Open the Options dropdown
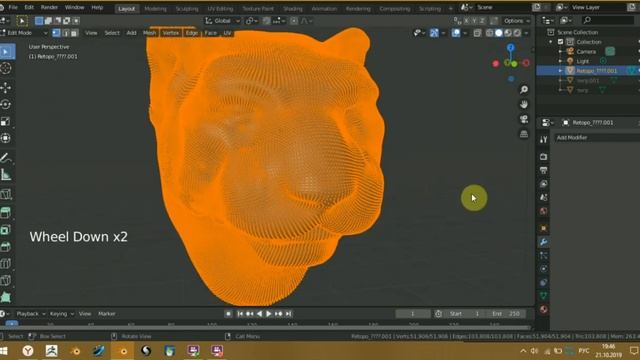The width and height of the screenshot is (640, 360). click(x=516, y=21)
